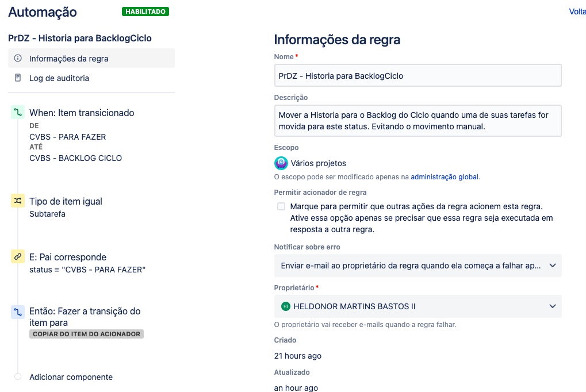This screenshot has width=586, height=392.
Task: Select the Tipo de item igual condition
Action: coord(66,201)
